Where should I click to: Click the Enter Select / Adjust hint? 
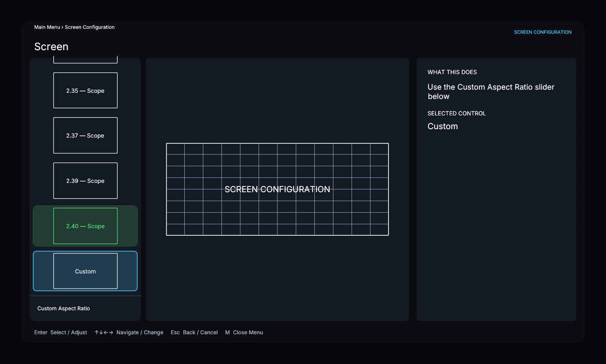60,332
